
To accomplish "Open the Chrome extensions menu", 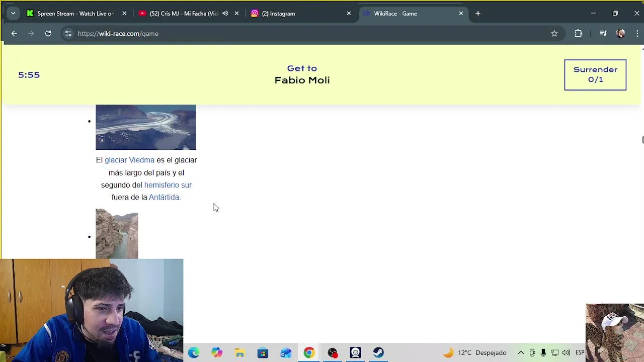I will [x=578, y=34].
